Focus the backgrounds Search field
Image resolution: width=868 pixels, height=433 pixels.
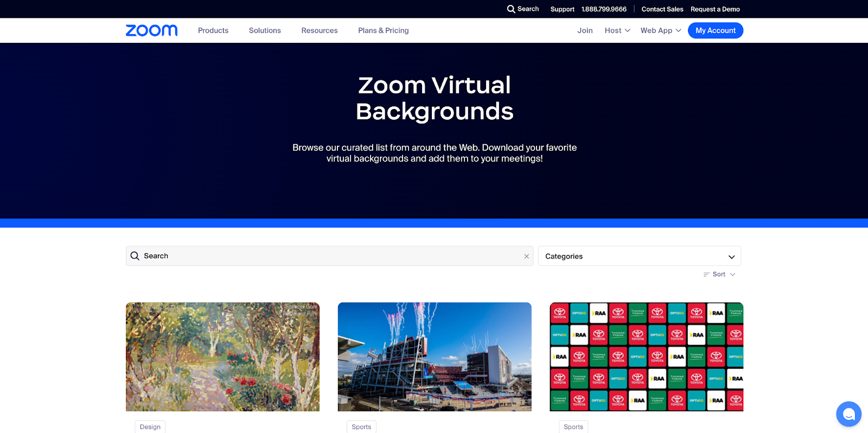329,256
